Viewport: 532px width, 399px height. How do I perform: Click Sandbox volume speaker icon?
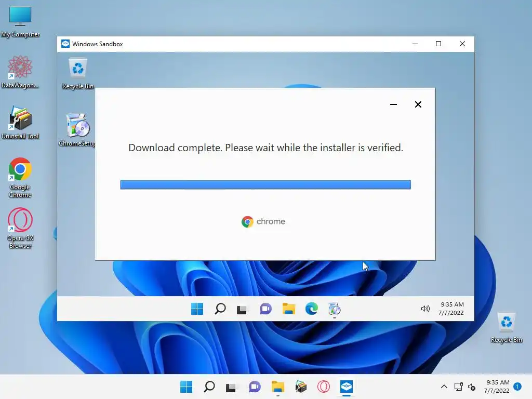pyautogui.click(x=425, y=309)
